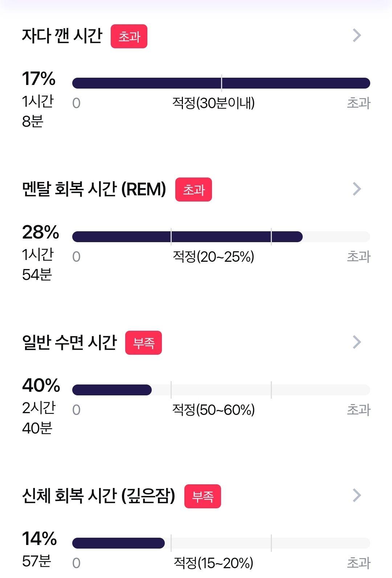Tap the 초과 badge beside 멘탈 회복 시간

click(193, 190)
